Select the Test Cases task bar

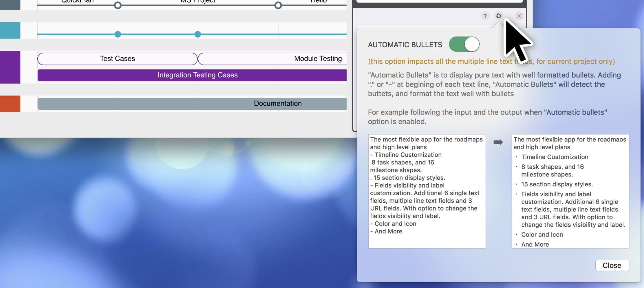point(117,59)
